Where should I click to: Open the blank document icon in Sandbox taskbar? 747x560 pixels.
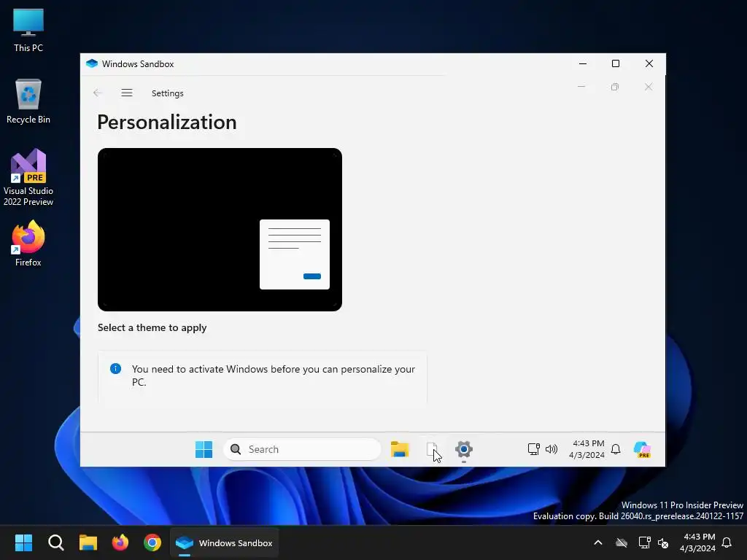pyautogui.click(x=432, y=449)
